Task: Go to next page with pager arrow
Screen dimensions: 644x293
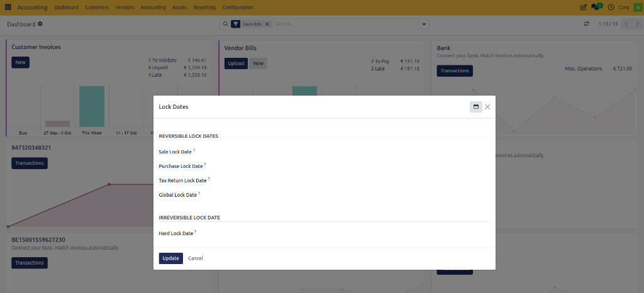Action: tap(638, 25)
